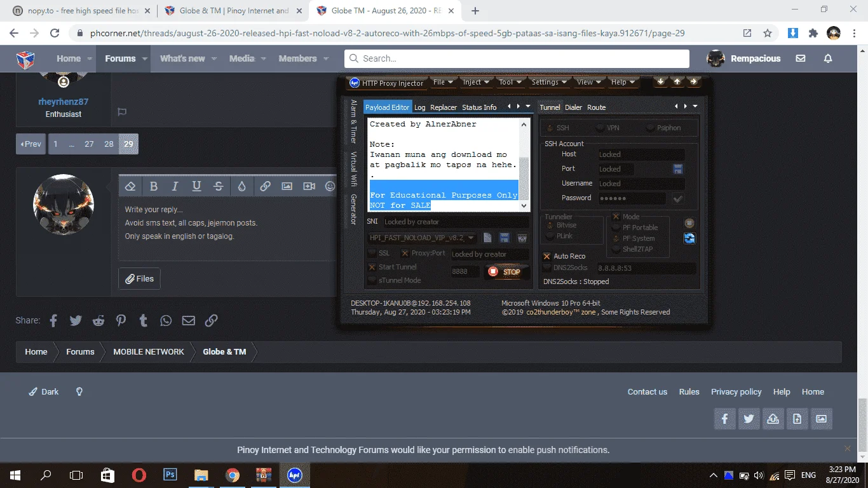
Task: Open the View menu dropdown
Action: coord(589,82)
